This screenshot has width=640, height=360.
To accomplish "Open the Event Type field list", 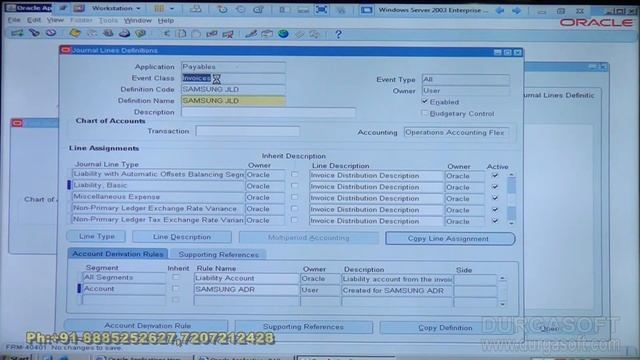I will tap(465, 79).
